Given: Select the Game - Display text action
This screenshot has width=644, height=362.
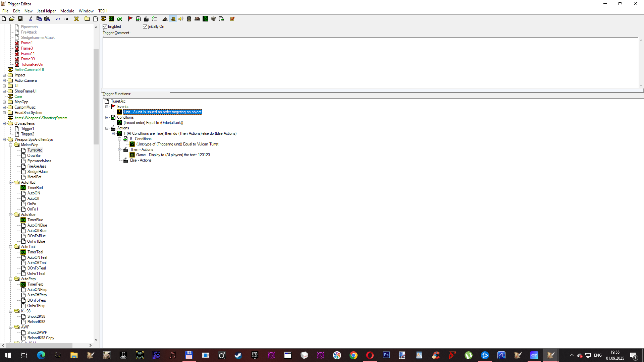Looking at the screenshot, I should pos(173,155).
